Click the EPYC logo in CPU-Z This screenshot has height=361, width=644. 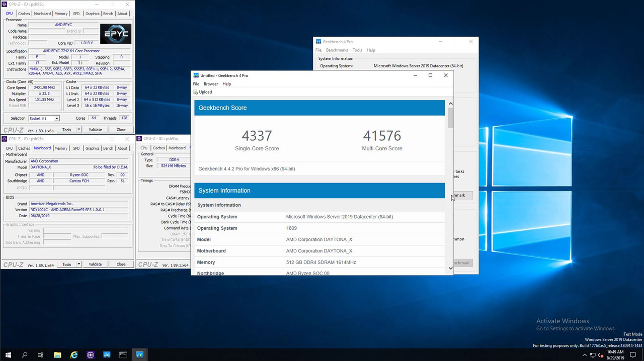(x=116, y=34)
